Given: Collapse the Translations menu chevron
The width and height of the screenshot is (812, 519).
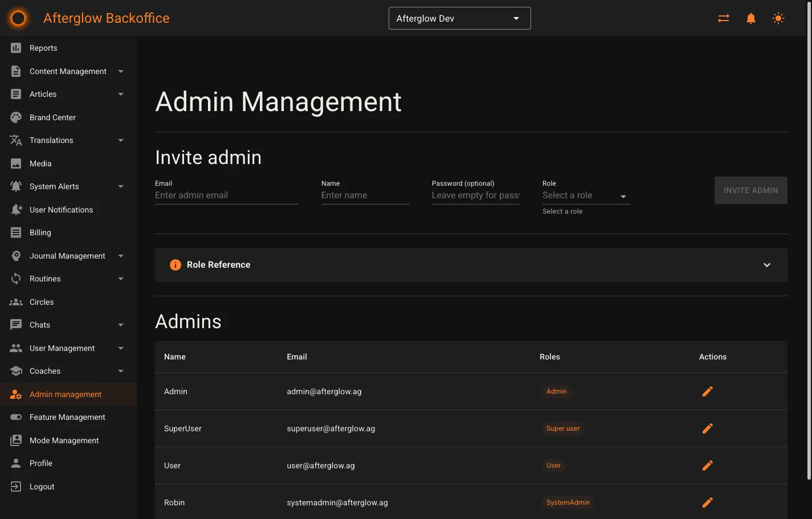Looking at the screenshot, I should (x=120, y=140).
